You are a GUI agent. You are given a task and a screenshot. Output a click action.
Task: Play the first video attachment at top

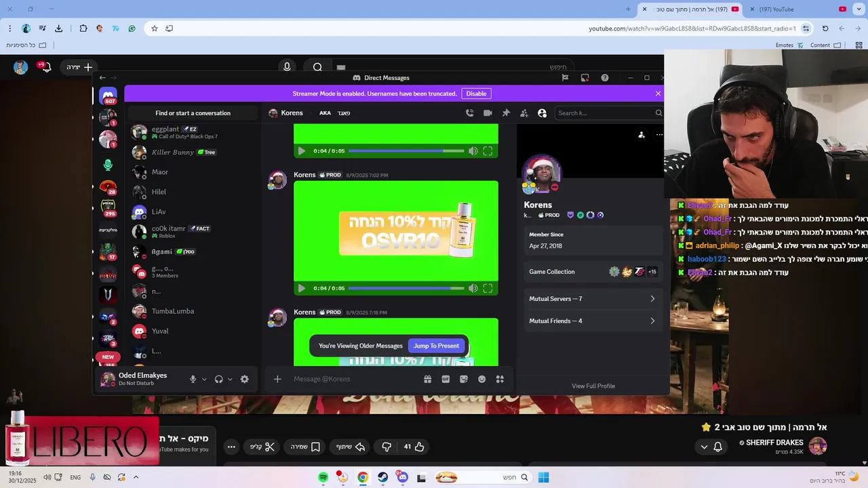(x=302, y=151)
